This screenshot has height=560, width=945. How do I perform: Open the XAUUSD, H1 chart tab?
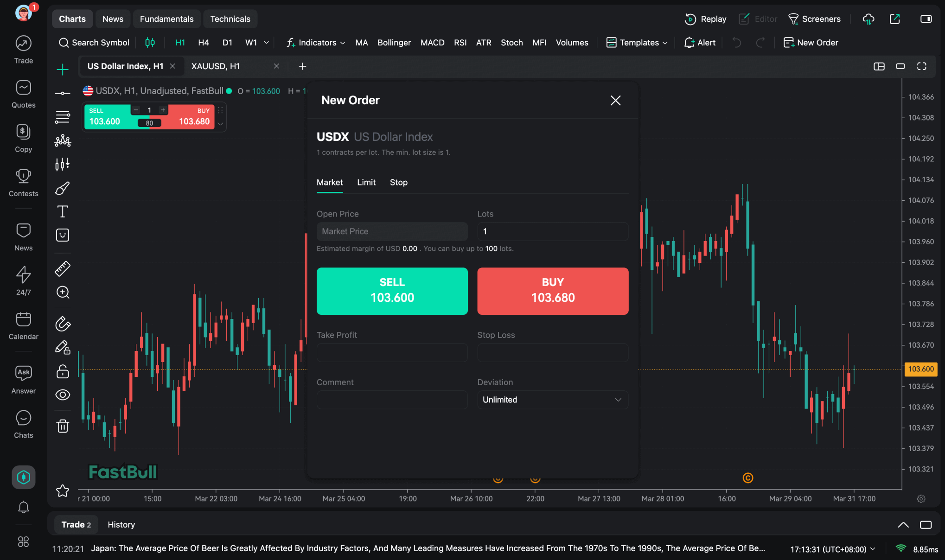[216, 66]
